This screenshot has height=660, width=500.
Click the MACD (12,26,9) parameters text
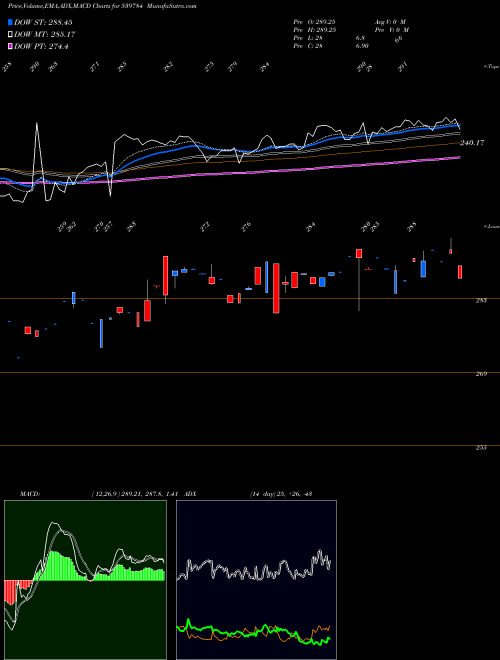pos(134,493)
